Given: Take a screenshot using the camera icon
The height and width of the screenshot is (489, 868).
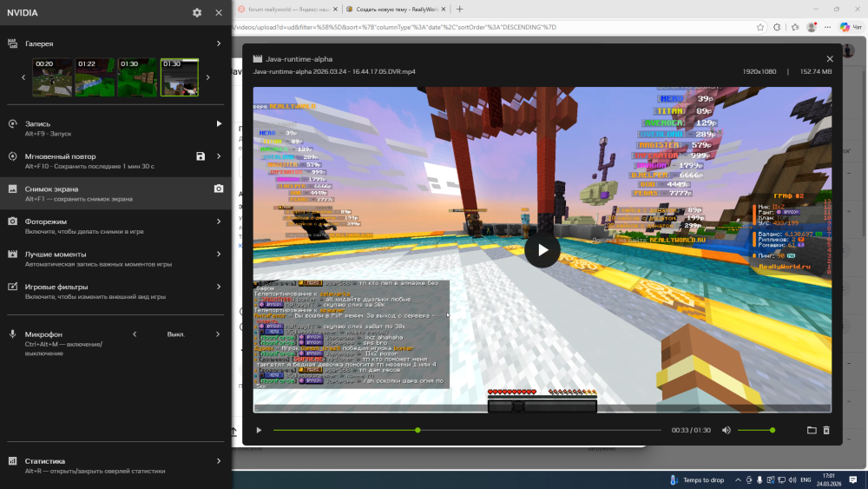Looking at the screenshot, I should [x=219, y=188].
